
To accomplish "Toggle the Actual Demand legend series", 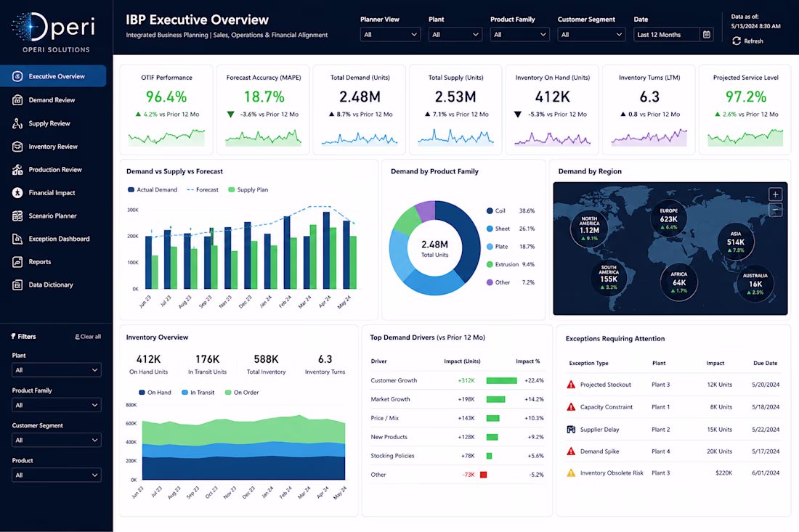I will click(153, 189).
